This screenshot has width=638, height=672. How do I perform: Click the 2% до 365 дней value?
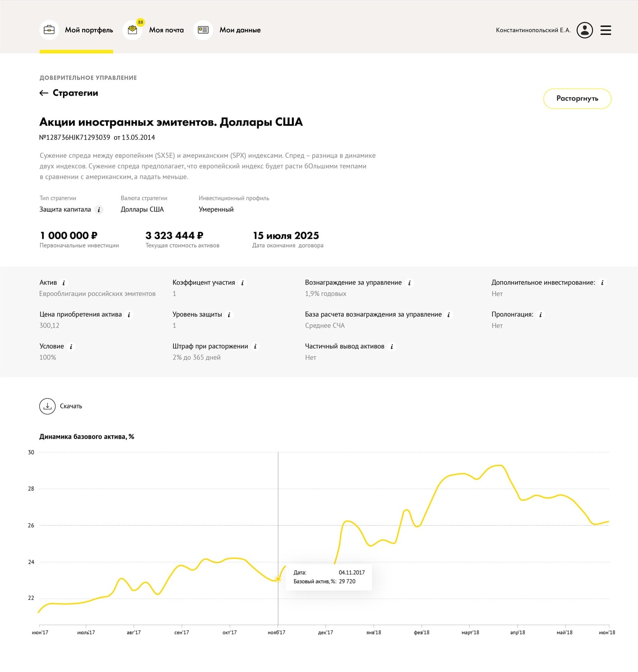pos(196,358)
